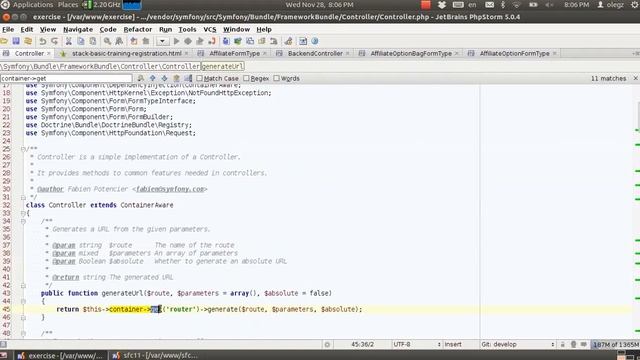Open the Code menu

coord(108,29)
